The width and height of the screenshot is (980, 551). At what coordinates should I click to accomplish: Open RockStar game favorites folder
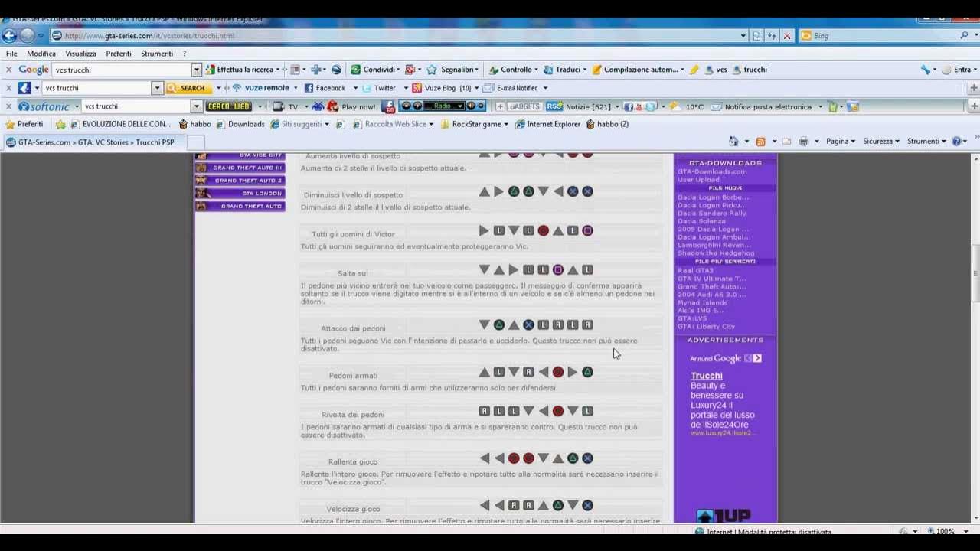(x=474, y=124)
